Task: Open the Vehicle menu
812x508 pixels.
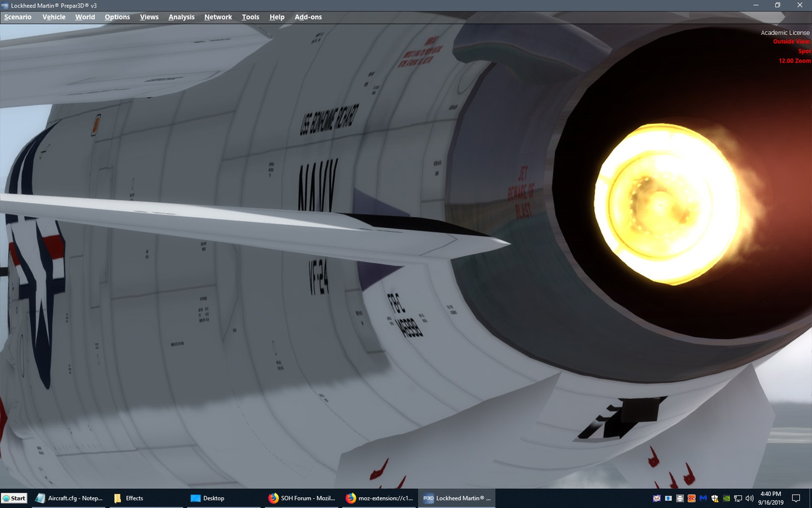Action: tap(54, 17)
